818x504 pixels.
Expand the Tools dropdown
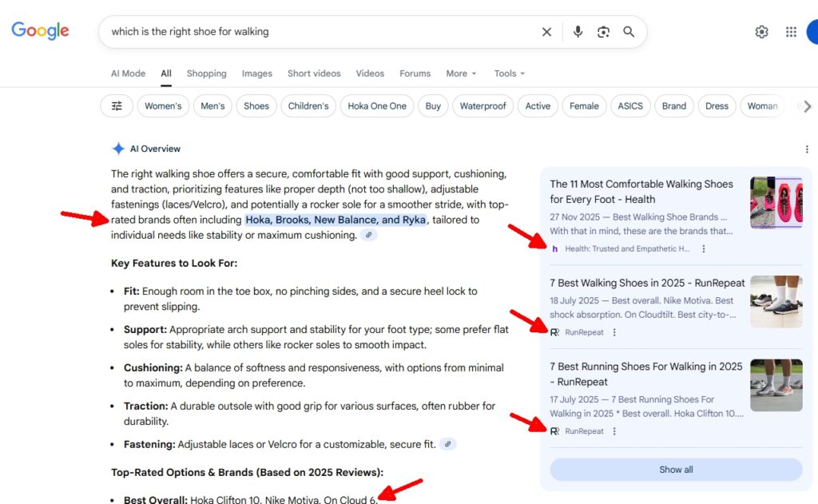tap(509, 73)
